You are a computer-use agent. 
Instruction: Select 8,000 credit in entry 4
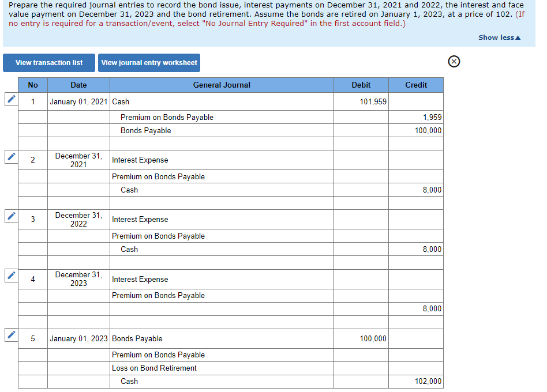tap(416, 309)
